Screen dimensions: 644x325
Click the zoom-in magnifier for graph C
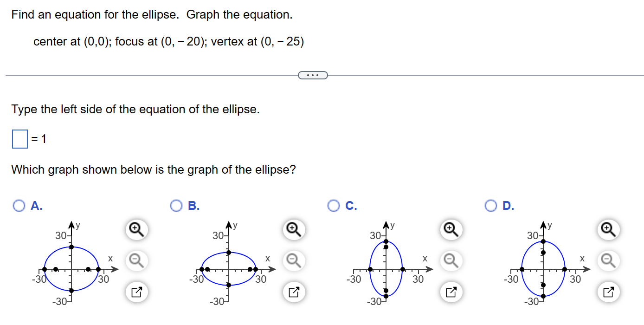(451, 229)
